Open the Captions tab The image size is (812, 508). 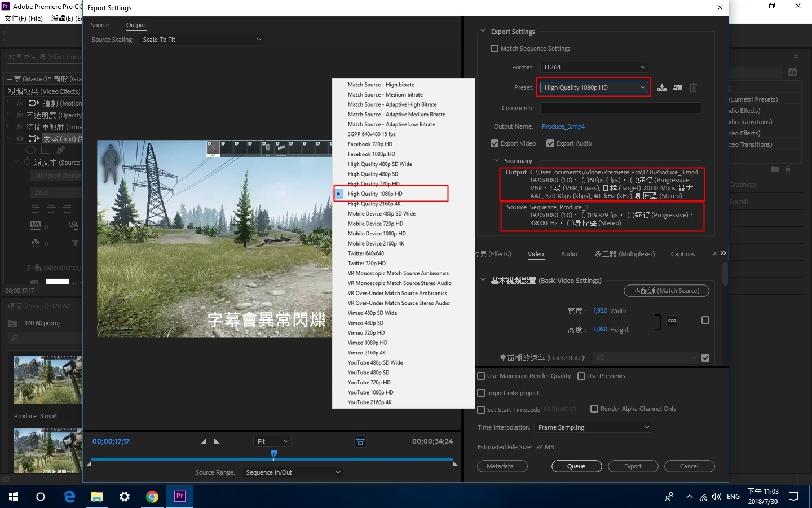[x=683, y=254]
